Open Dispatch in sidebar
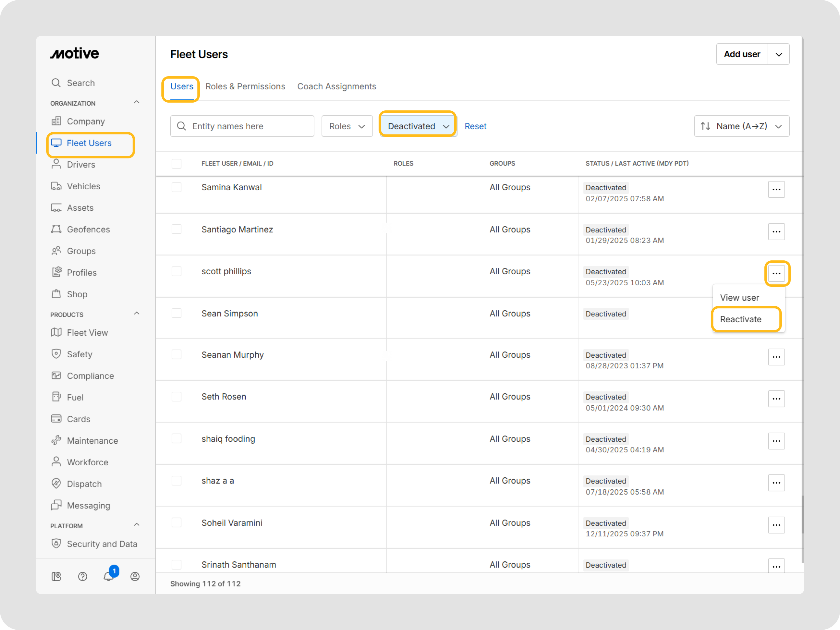This screenshot has width=840, height=630. 84,484
